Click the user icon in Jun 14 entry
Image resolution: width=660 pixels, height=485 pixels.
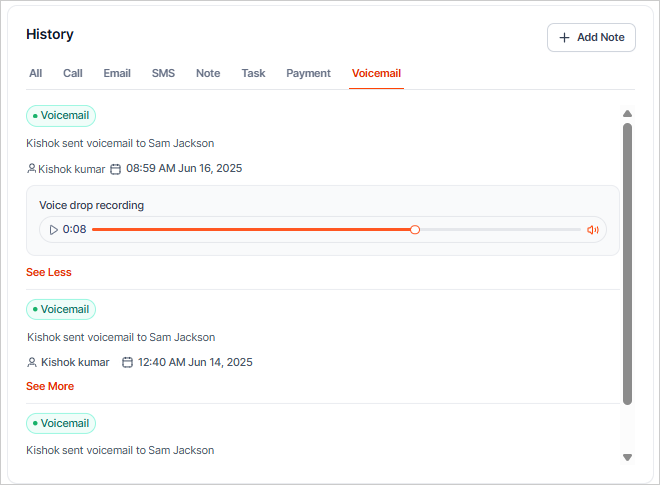(32, 362)
